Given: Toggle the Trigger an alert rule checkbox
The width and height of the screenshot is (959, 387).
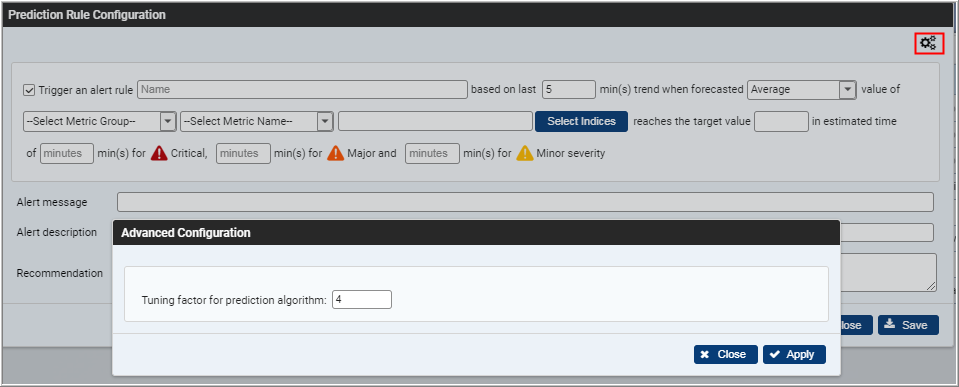Looking at the screenshot, I should (x=29, y=90).
